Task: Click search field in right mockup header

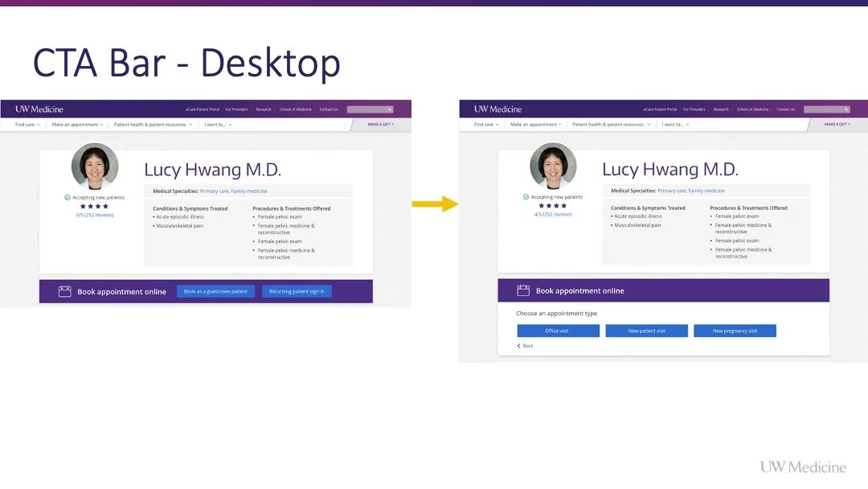Action: pos(826,109)
